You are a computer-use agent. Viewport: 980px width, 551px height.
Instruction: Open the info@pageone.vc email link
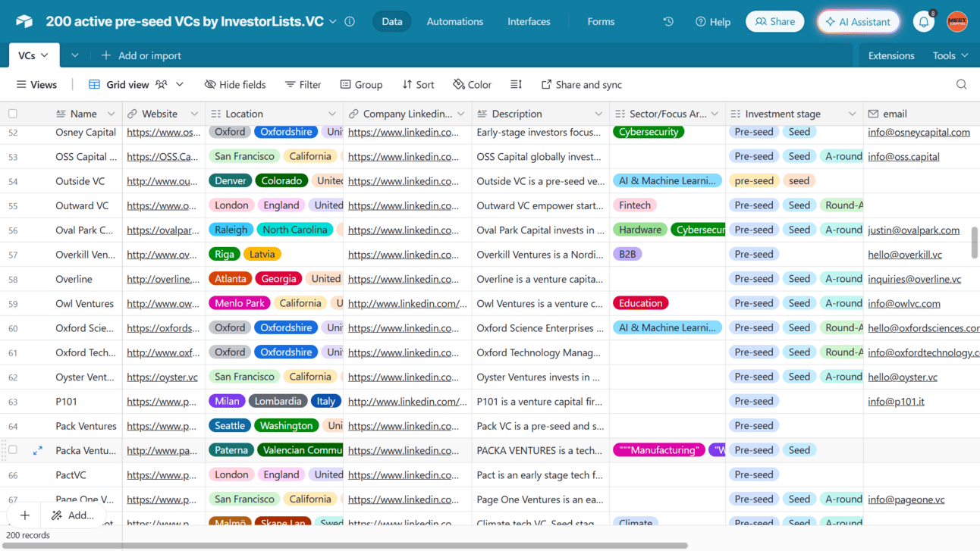click(904, 499)
